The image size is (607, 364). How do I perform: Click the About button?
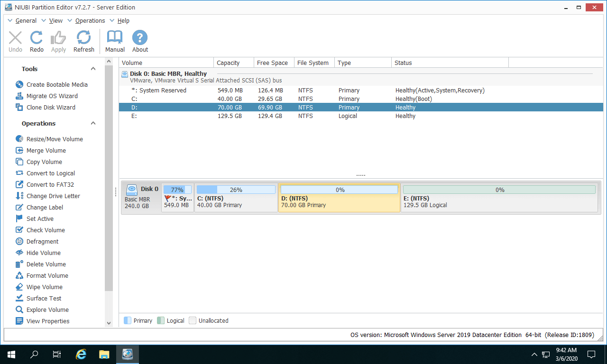point(139,41)
